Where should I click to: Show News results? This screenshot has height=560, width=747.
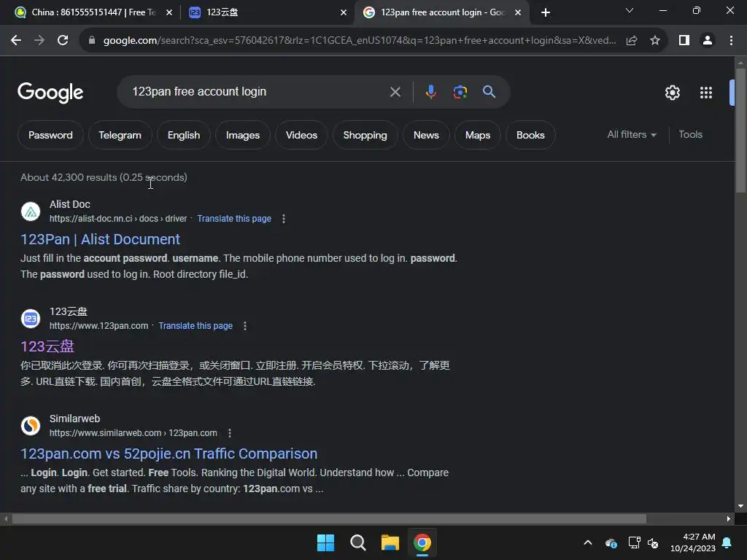[x=426, y=135]
